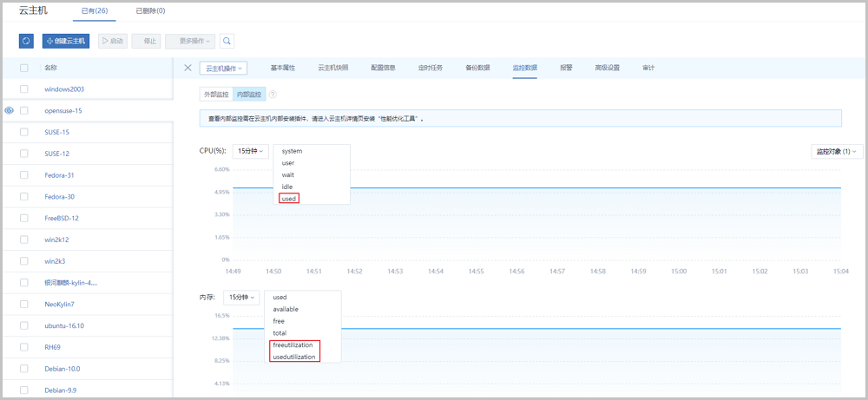
Task: Tick the windows2003 row checkbox
Action: pyautogui.click(x=24, y=89)
